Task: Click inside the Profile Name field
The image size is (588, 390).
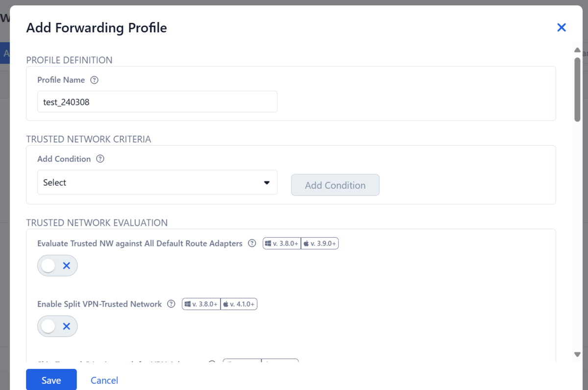Action: click(157, 101)
